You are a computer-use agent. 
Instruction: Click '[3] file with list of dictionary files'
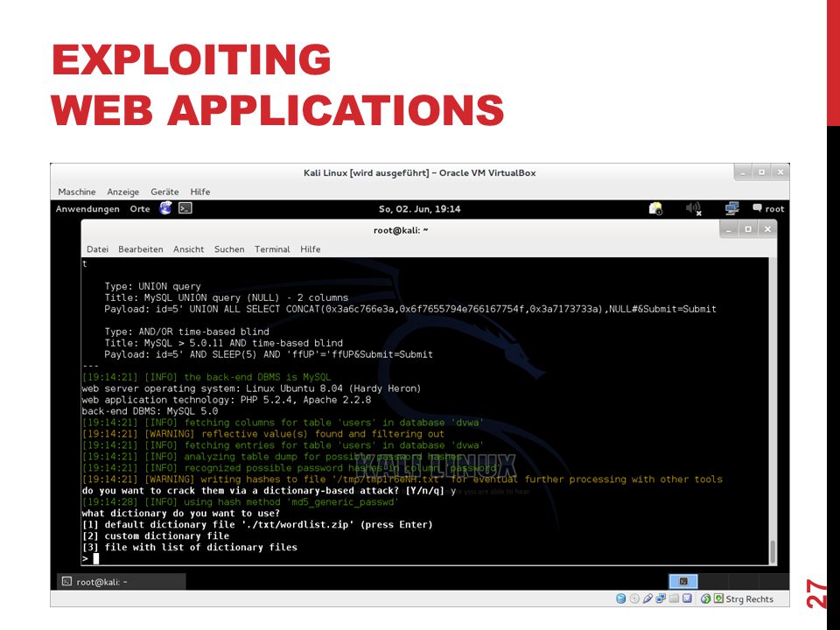[190, 547]
